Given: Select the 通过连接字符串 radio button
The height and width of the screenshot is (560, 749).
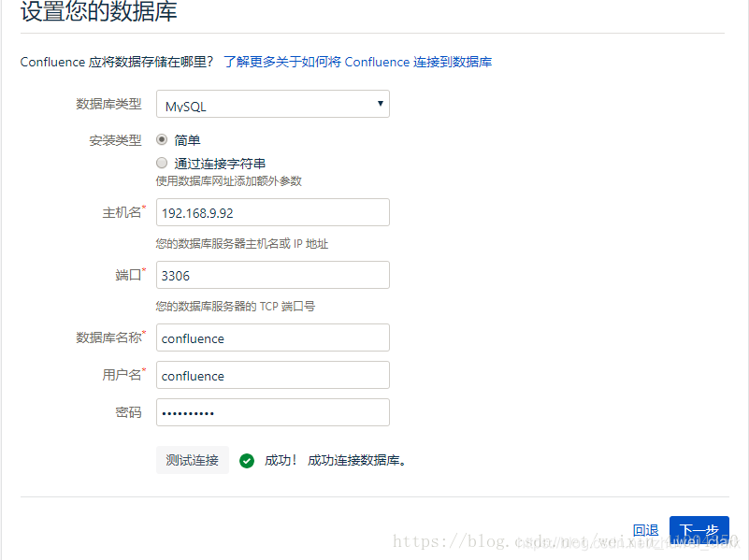Looking at the screenshot, I should [x=162, y=163].
